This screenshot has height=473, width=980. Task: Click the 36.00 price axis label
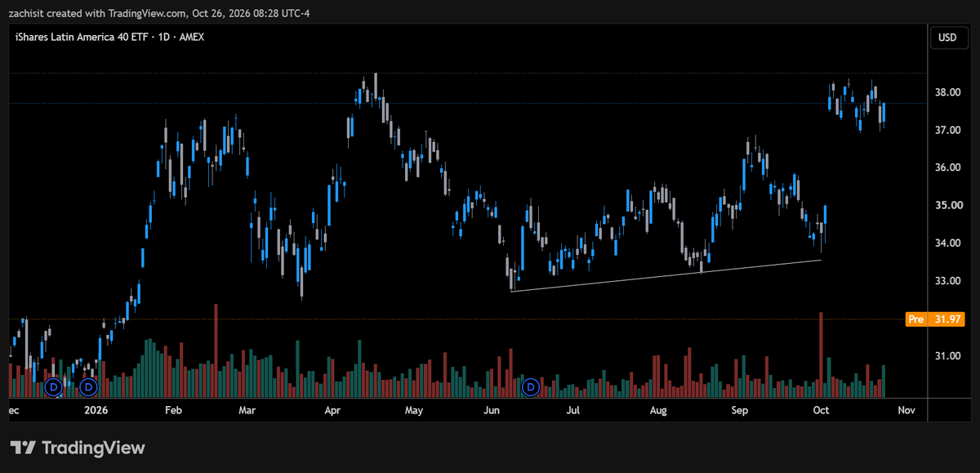[x=947, y=167]
